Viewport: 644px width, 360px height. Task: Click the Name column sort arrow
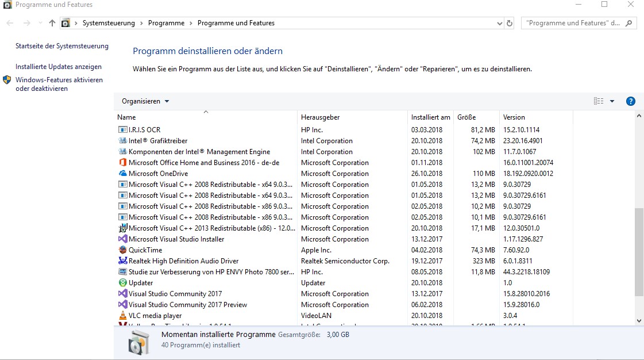(x=206, y=112)
